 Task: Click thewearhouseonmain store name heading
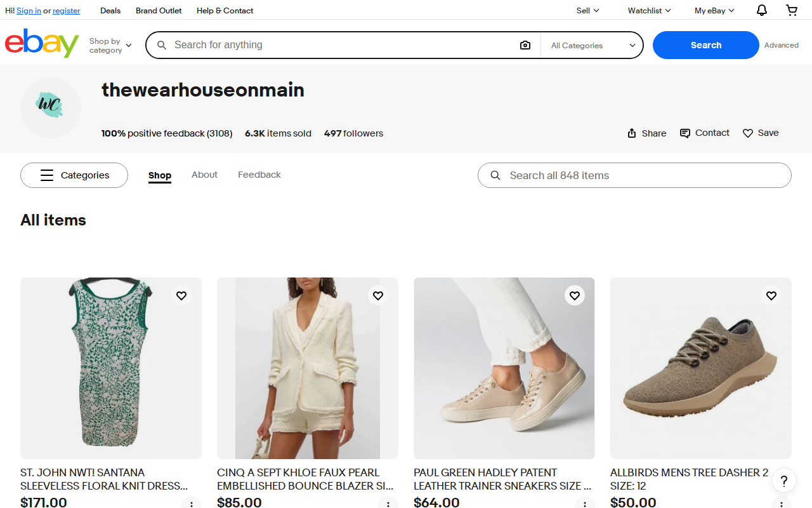tap(203, 90)
